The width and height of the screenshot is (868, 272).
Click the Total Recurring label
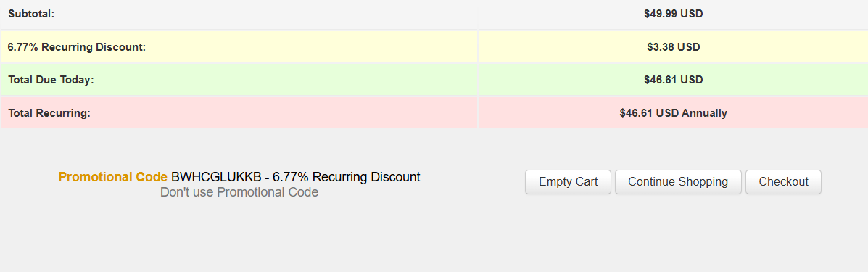pyautogui.click(x=49, y=113)
